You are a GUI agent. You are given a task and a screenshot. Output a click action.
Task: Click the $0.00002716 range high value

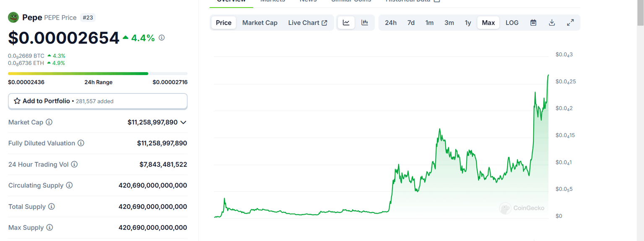pos(170,82)
